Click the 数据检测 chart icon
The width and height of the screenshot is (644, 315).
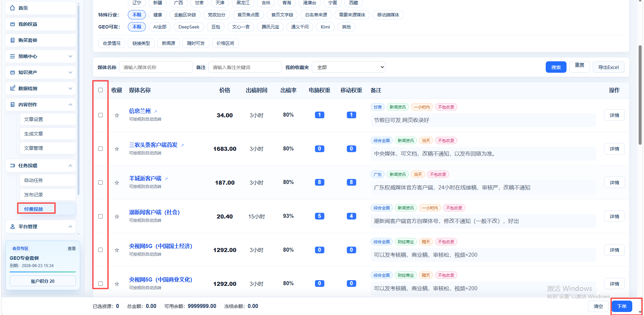pos(12,88)
